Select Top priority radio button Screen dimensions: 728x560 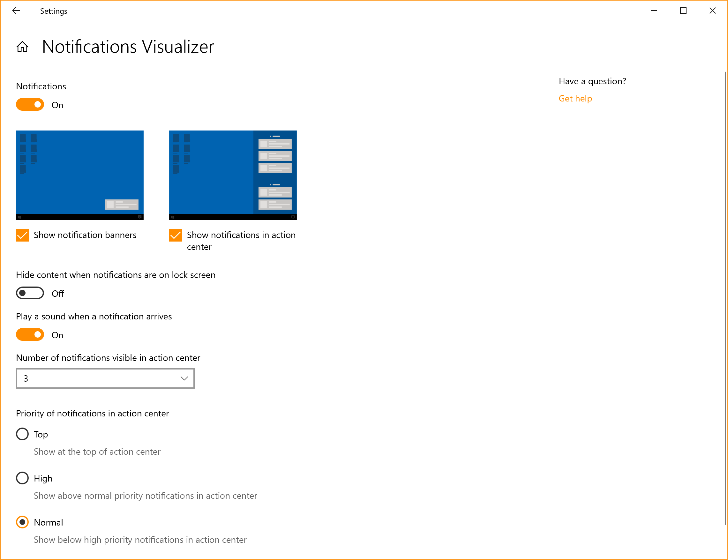point(22,435)
